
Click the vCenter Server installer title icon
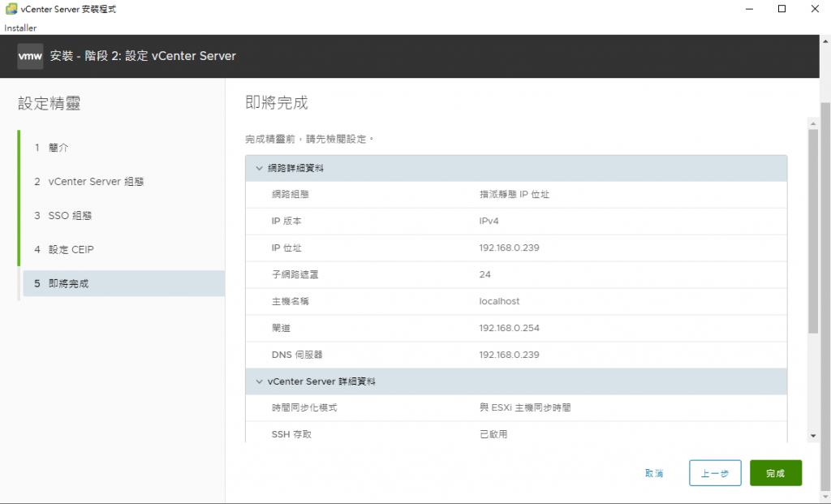point(11,9)
